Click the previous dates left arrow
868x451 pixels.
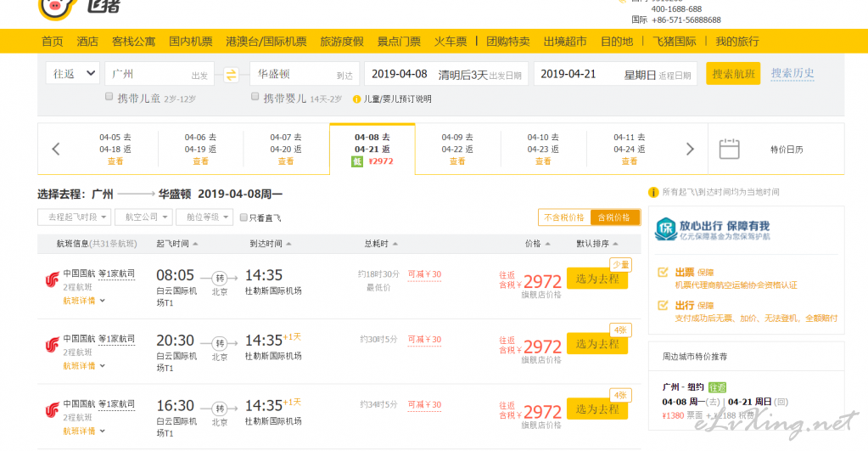(56, 149)
